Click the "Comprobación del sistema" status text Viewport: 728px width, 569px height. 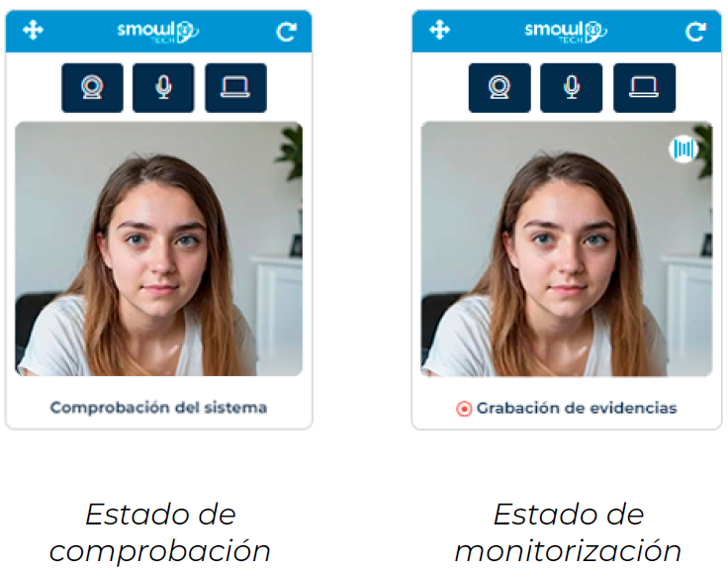[158, 408]
